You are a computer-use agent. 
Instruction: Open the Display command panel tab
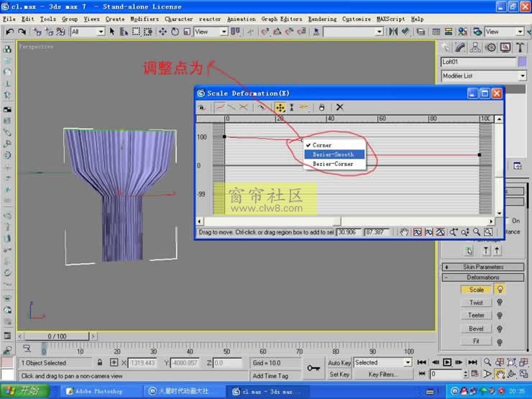(505, 47)
